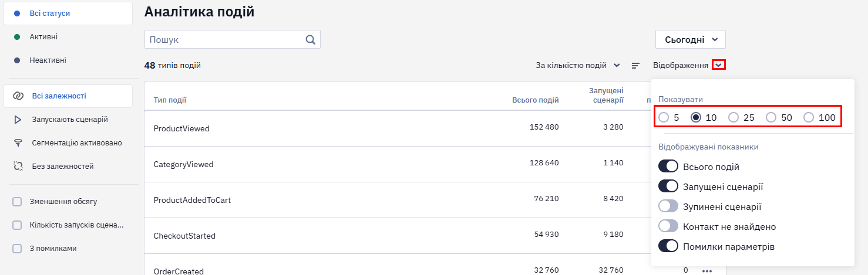Image resolution: width=868 pixels, height=275 pixels.
Task: Open the OrderCreated row more options
Action: coord(706,271)
